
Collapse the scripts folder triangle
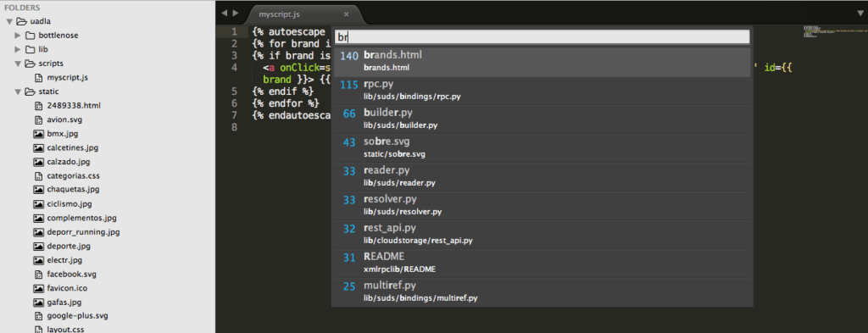pos(18,64)
